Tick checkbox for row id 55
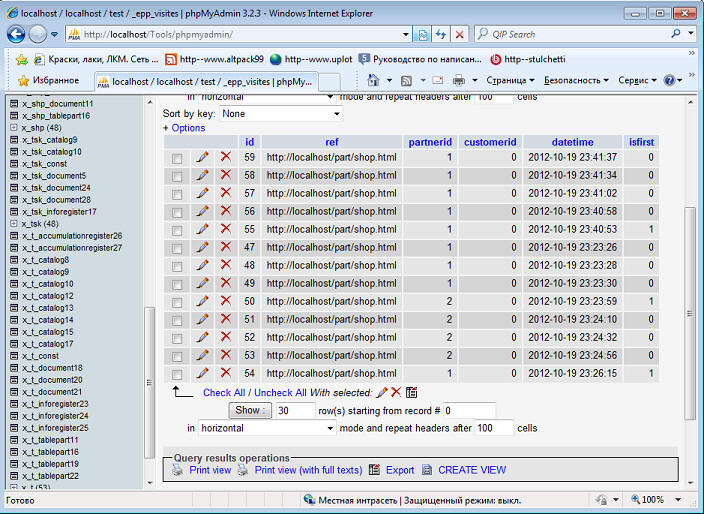Screen dimensions: 704x514 pos(177,230)
